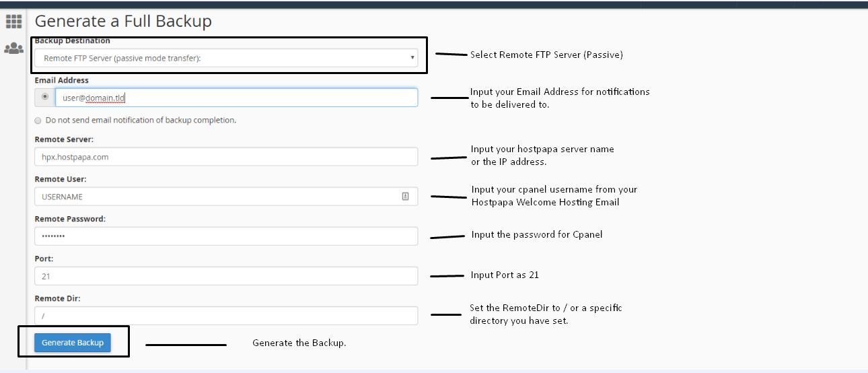
Task: Click the Email Address field label
Action: coord(61,80)
